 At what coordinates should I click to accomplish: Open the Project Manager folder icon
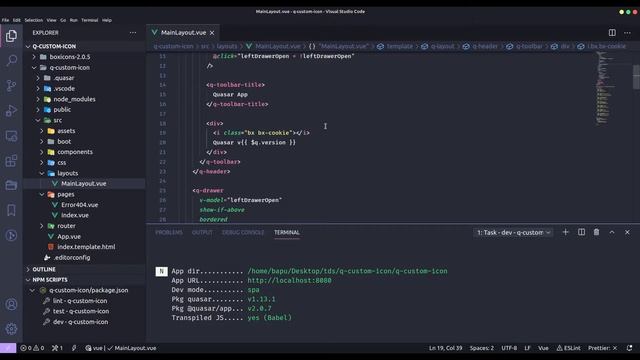coord(11,185)
